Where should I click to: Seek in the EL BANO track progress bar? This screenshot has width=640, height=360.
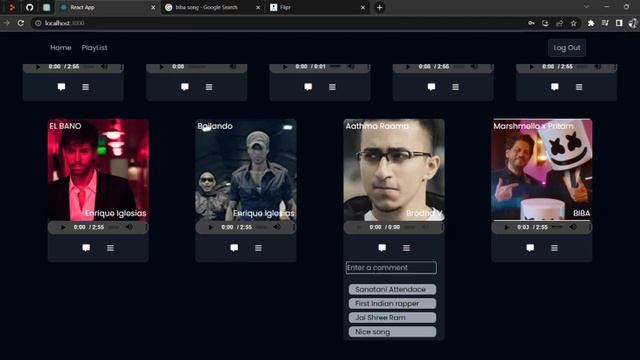coord(114,227)
